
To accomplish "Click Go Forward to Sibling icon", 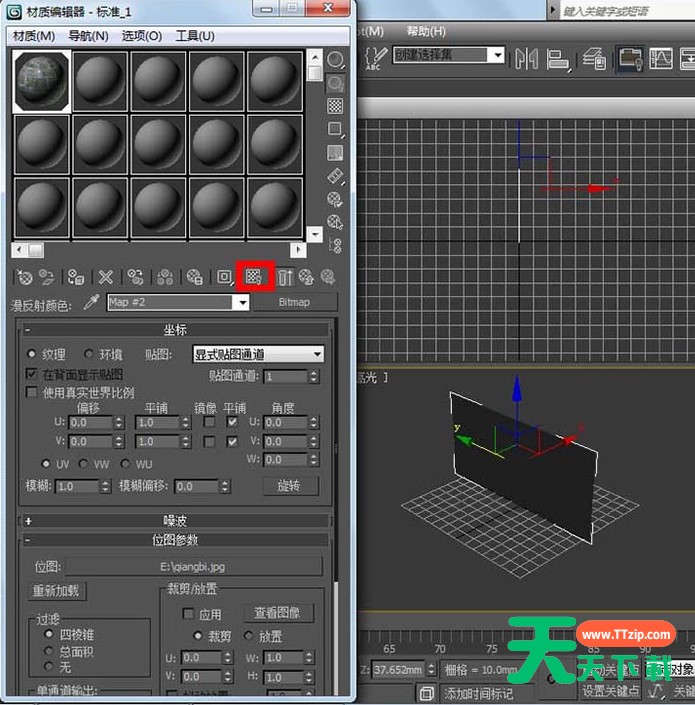I will 328,277.
